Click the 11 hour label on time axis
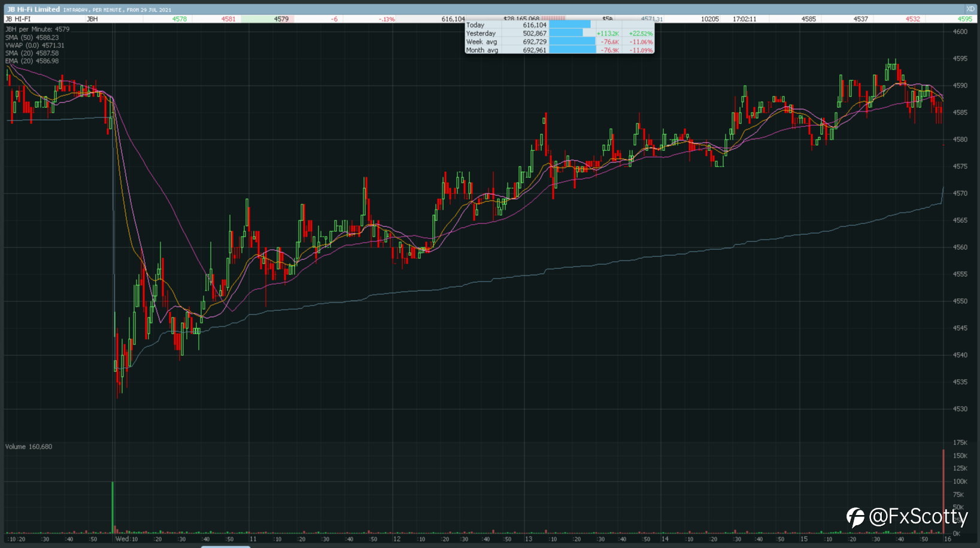This screenshot has height=548, width=980. [x=253, y=539]
